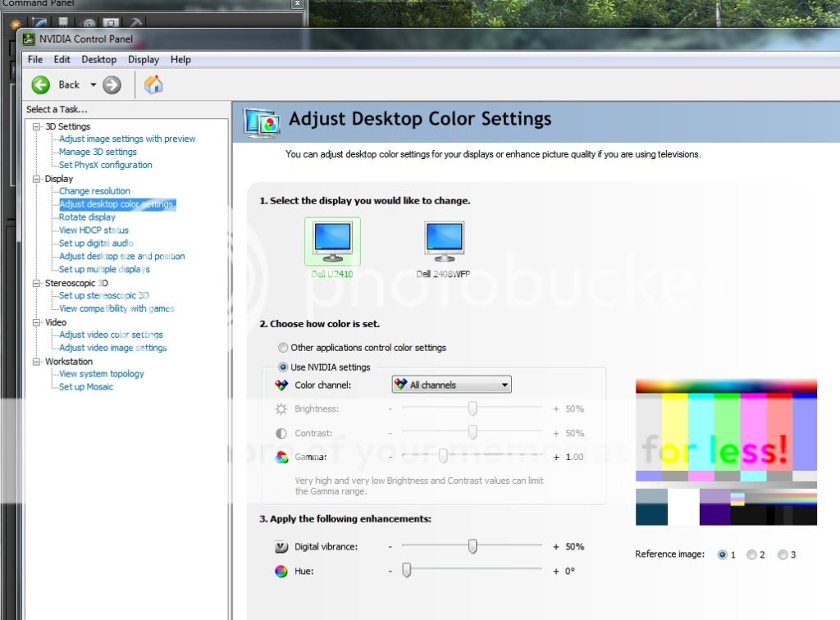Open Set up Mosaic link
The height and width of the screenshot is (620, 840).
coord(86,387)
